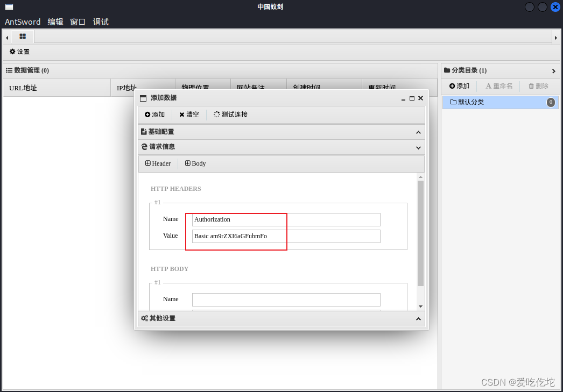
Task: Expand the 分类目录 panel chevron
Action: point(554,71)
